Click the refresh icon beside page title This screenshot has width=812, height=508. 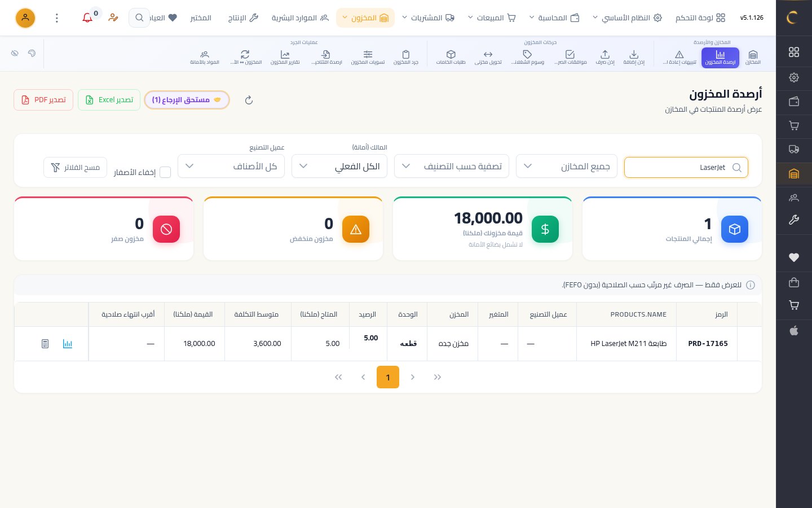249,100
